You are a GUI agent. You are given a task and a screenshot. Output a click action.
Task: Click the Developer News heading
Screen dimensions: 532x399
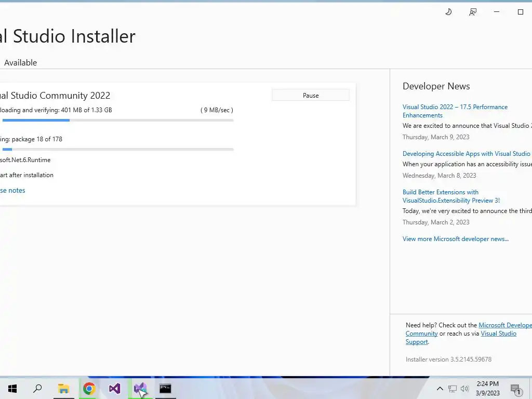pyautogui.click(x=436, y=86)
